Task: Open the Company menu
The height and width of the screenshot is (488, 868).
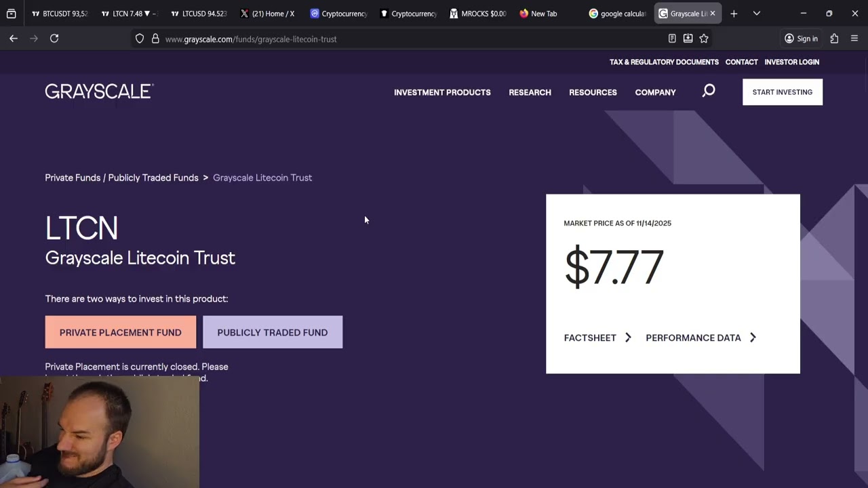Action: coord(655,92)
